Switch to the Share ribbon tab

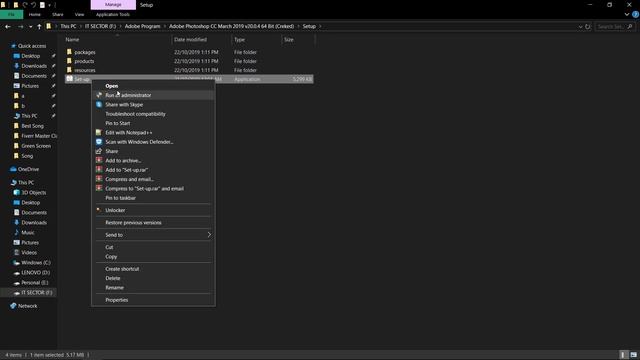[x=58, y=14]
